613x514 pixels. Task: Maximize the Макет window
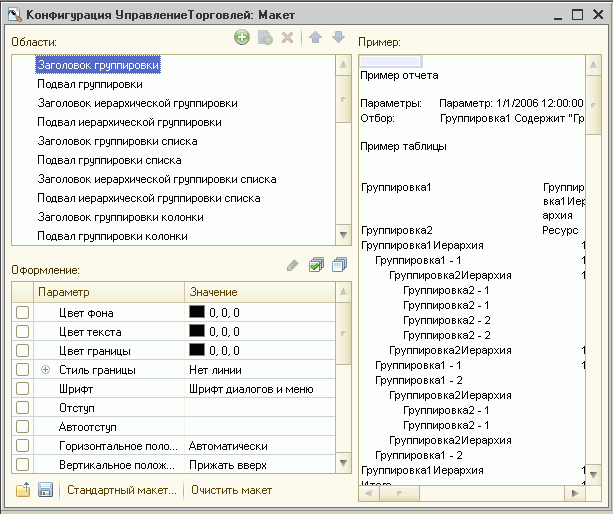(577, 15)
